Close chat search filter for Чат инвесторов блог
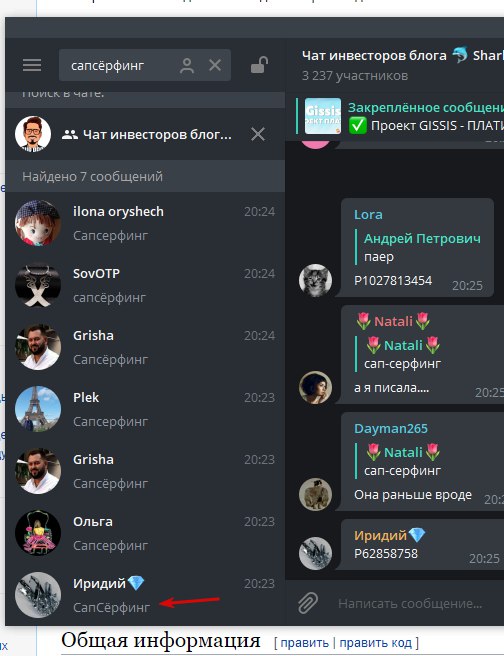 pyautogui.click(x=258, y=134)
